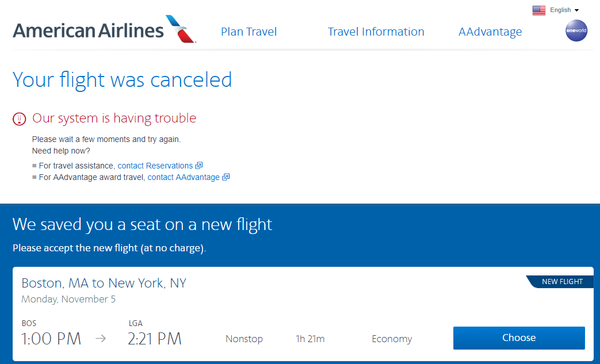Click the red error alert icon
The image size is (600, 364).
click(20, 119)
